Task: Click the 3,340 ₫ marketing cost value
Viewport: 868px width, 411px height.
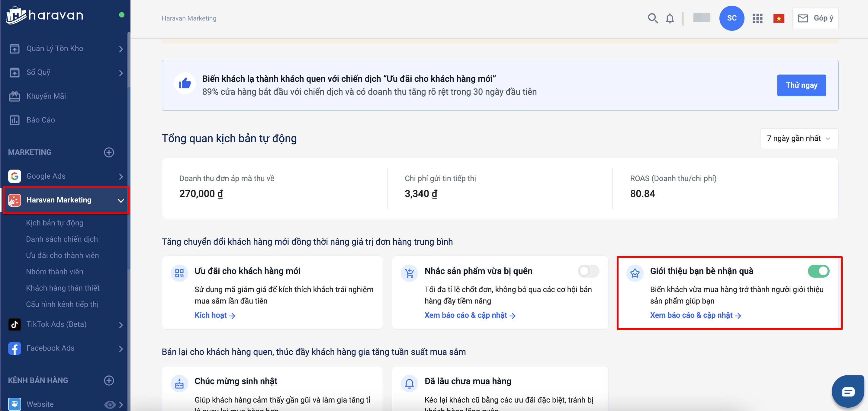Action: [421, 194]
